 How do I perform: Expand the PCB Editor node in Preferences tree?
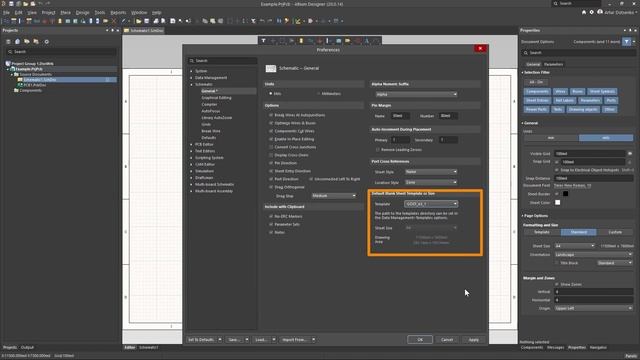(x=191, y=144)
